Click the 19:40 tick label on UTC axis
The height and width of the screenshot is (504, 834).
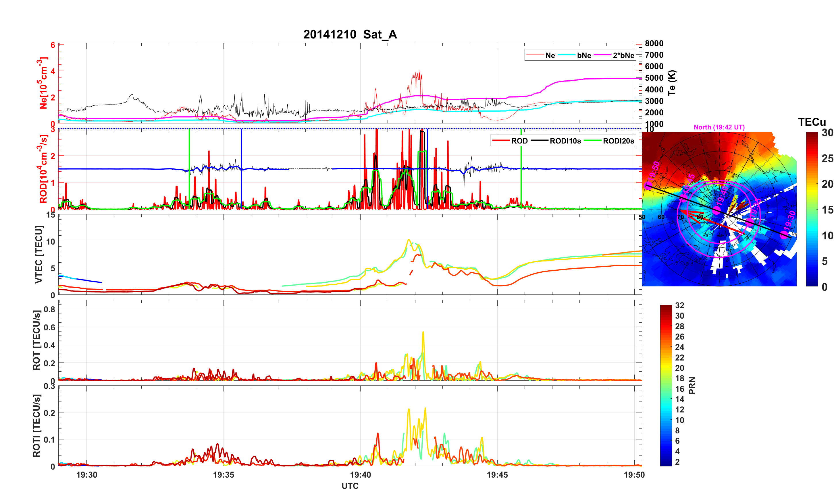click(360, 474)
